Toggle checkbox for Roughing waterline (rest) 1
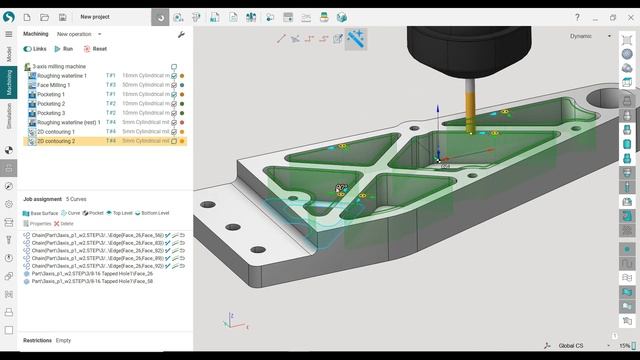The width and height of the screenshot is (640, 360). click(x=174, y=122)
